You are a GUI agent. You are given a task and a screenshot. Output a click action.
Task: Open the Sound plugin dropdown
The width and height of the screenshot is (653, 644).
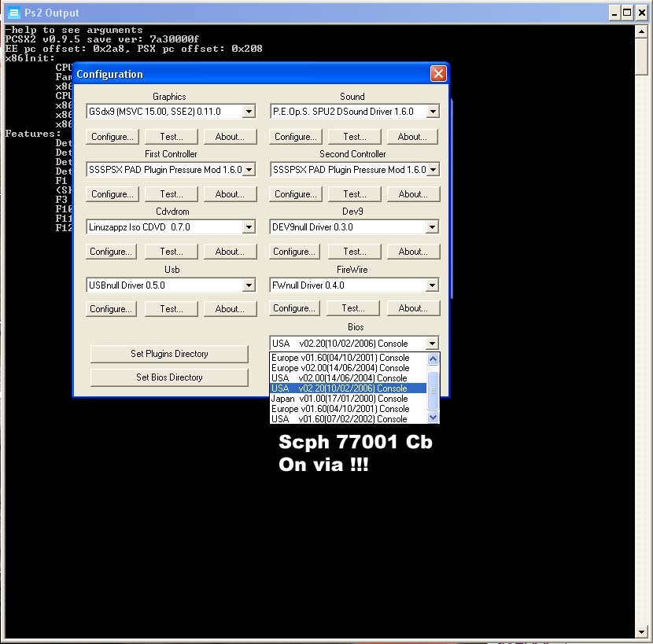point(433,112)
